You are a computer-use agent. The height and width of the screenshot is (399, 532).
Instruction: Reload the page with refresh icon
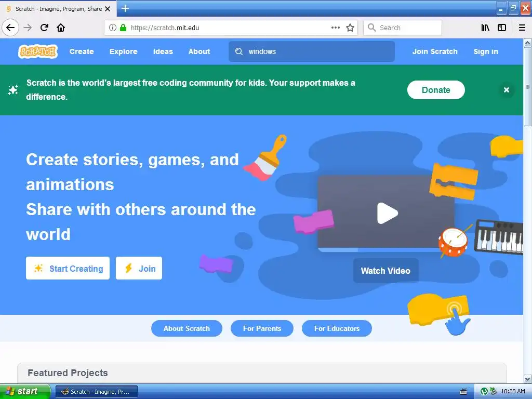[x=44, y=28]
